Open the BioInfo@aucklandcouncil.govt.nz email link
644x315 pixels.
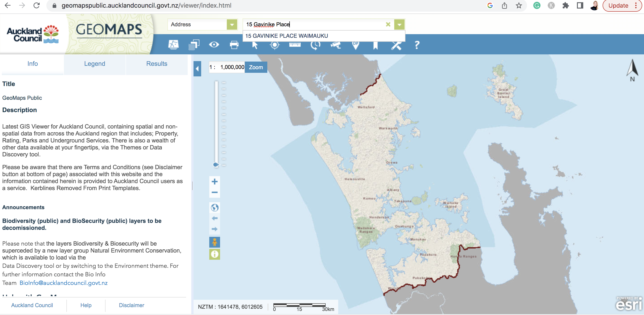click(x=63, y=283)
